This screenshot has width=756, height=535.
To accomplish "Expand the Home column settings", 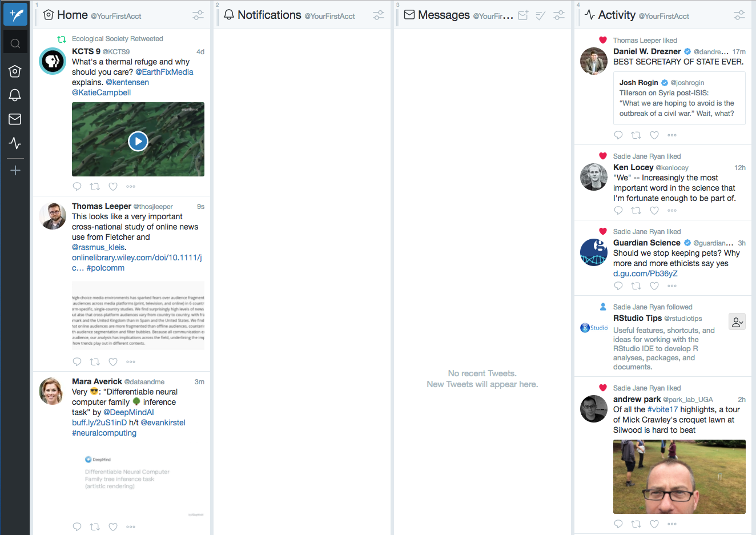I will click(x=198, y=15).
